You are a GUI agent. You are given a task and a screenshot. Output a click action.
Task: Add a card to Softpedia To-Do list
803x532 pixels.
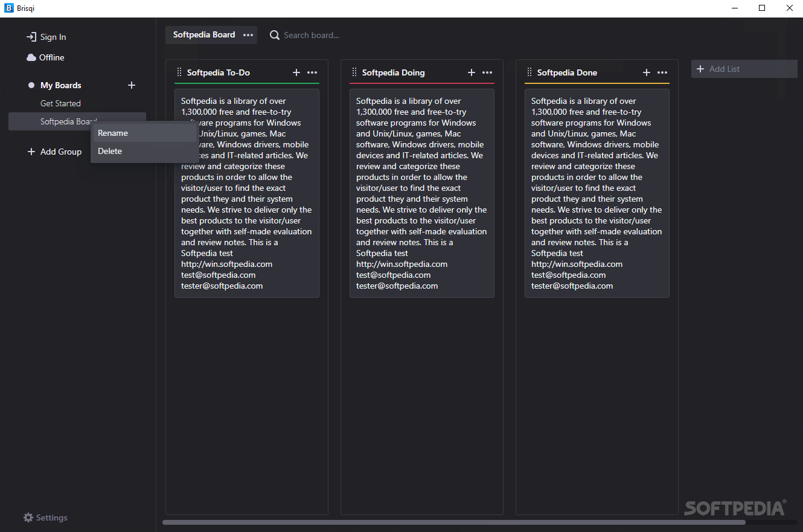[296, 72]
